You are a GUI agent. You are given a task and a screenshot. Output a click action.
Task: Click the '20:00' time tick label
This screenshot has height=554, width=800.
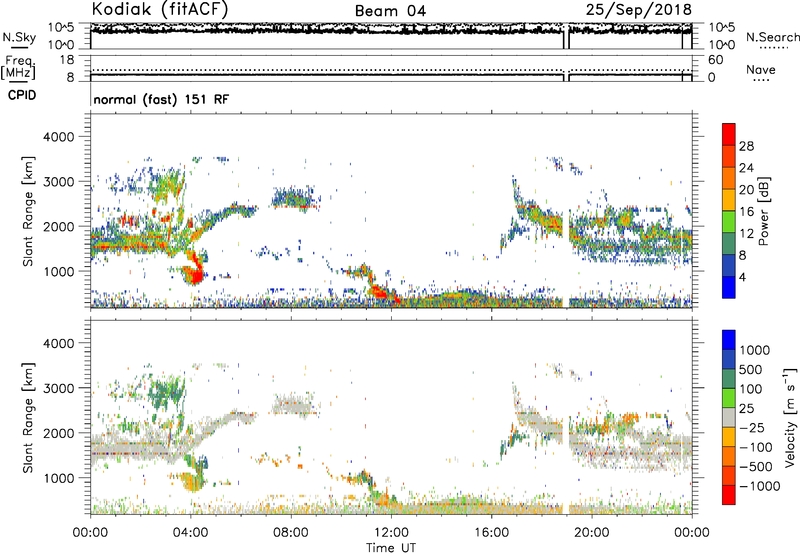click(591, 533)
